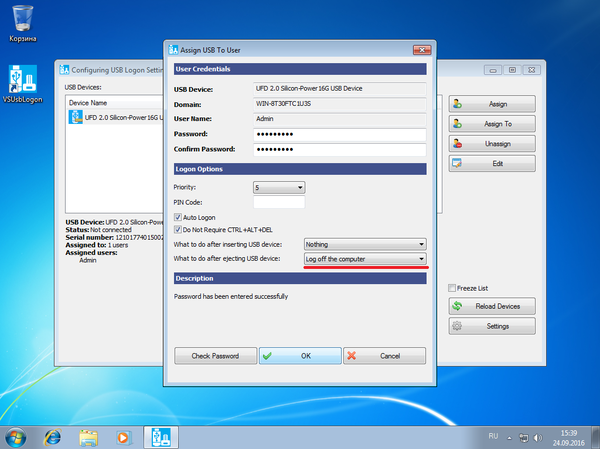Toggle the Auto Logon checkbox
The width and height of the screenshot is (600, 449).
[178, 216]
